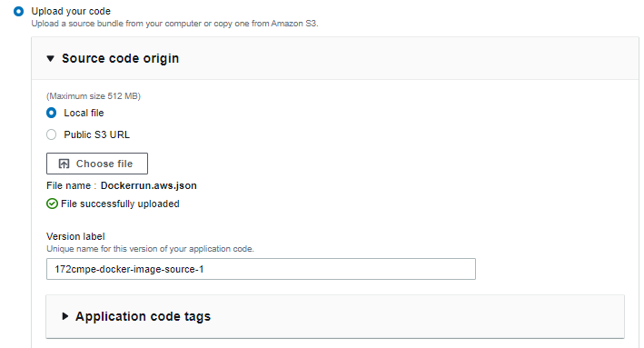The height and width of the screenshot is (348, 644).
Task: Click the upload arrow icon in Choose file
Action: pos(64,164)
